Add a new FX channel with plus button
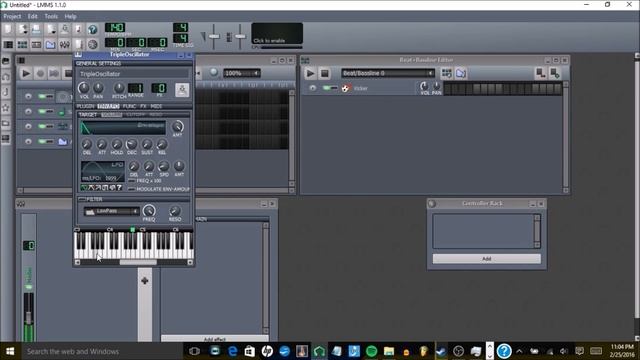This screenshot has width=640, height=360. [144, 281]
